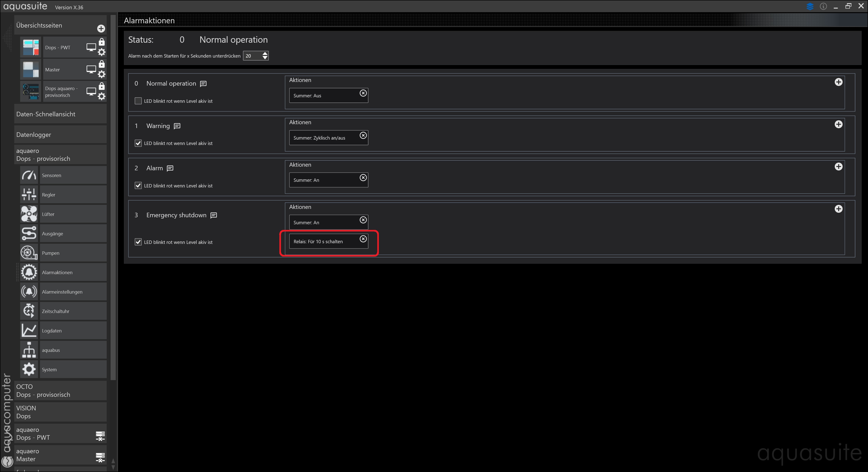Open Alarmeinstellungen menu entry

pos(62,292)
